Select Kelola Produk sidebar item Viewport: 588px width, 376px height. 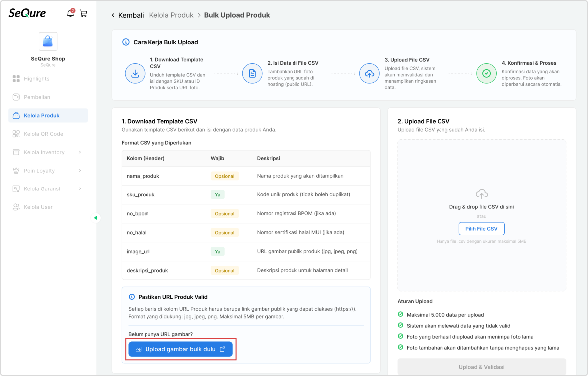(x=48, y=116)
